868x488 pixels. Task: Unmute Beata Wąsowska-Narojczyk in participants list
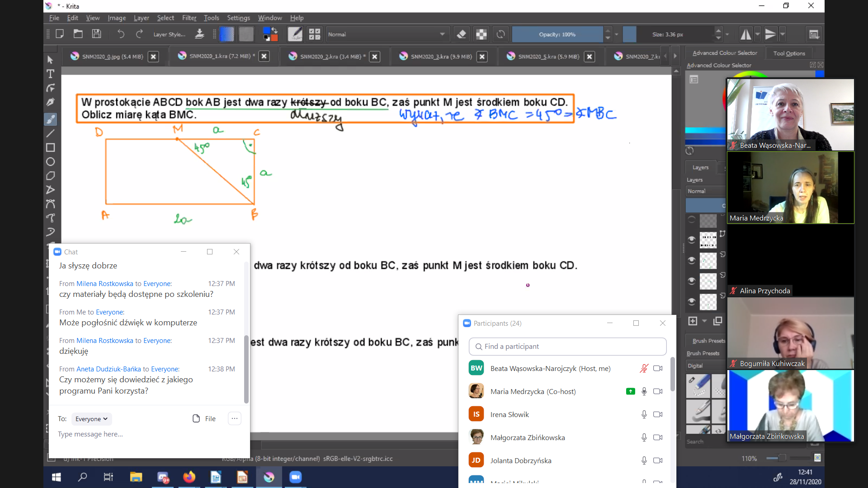tap(644, 368)
